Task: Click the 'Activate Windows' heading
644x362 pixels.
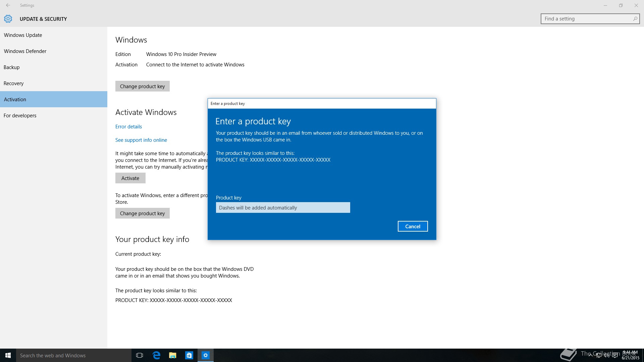Action: (146, 112)
